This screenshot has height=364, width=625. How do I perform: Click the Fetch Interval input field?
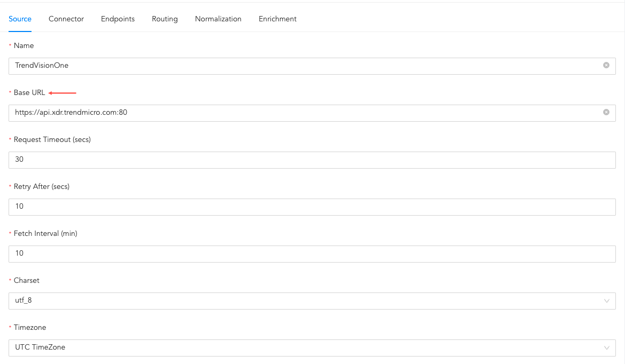312,254
